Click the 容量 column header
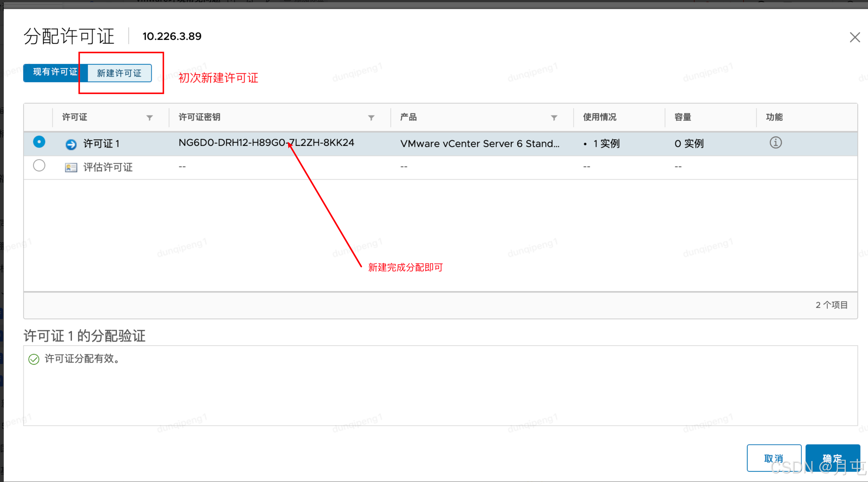The image size is (868, 482). (683, 117)
